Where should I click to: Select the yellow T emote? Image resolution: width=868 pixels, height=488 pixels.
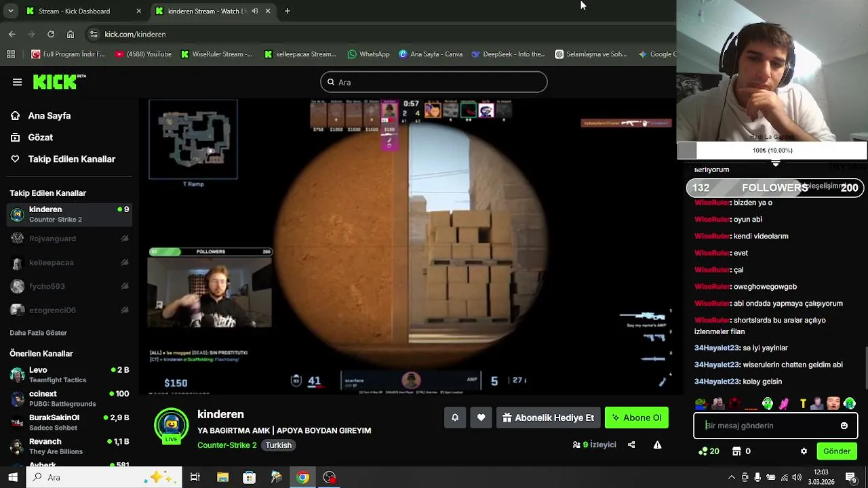point(803,404)
